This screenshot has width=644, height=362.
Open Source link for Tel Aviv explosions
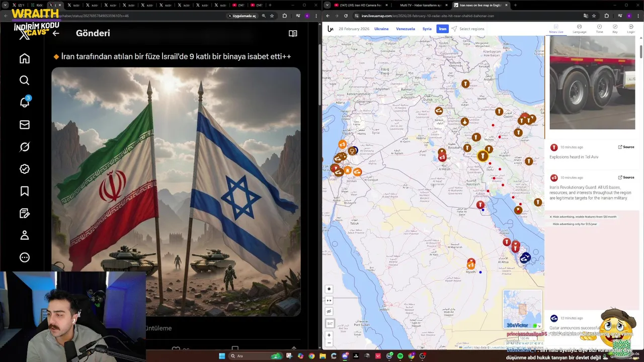coord(626,147)
